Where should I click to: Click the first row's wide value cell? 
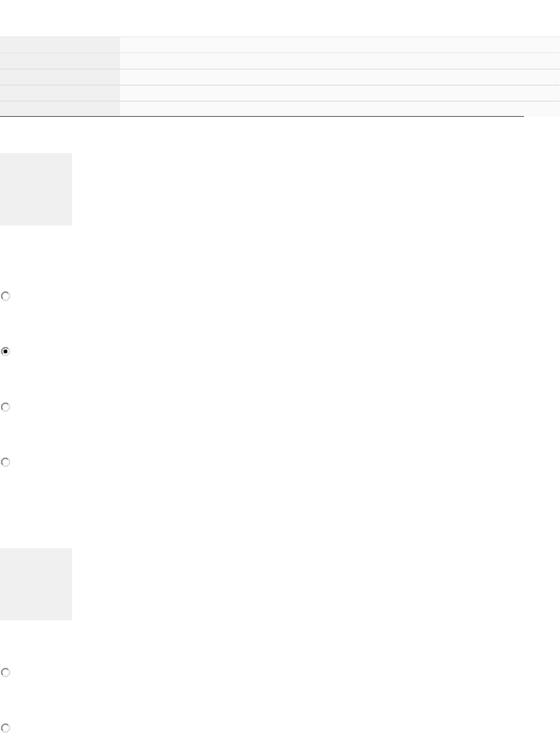coord(339,45)
